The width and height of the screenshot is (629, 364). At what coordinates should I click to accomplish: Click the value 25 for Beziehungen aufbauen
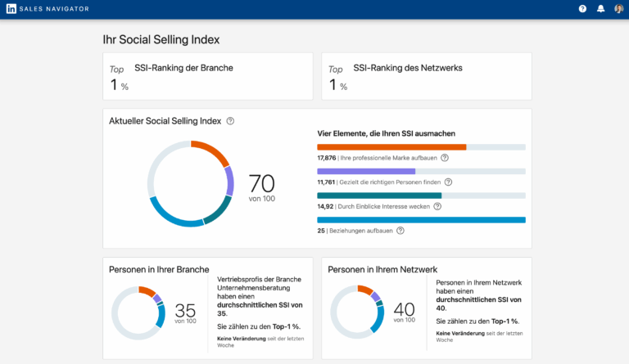pyautogui.click(x=321, y=231)
